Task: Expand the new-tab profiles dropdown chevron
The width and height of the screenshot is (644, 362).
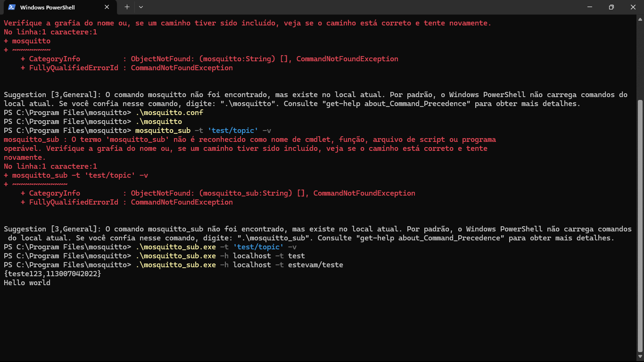Action: pyautogui.click(x=141, y=7)
